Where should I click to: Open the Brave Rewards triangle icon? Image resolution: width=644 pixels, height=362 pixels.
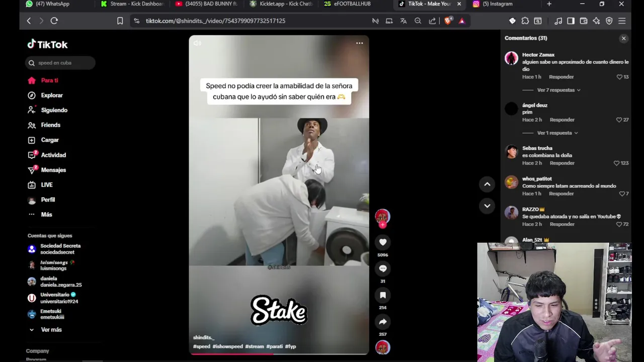point(462,21)
